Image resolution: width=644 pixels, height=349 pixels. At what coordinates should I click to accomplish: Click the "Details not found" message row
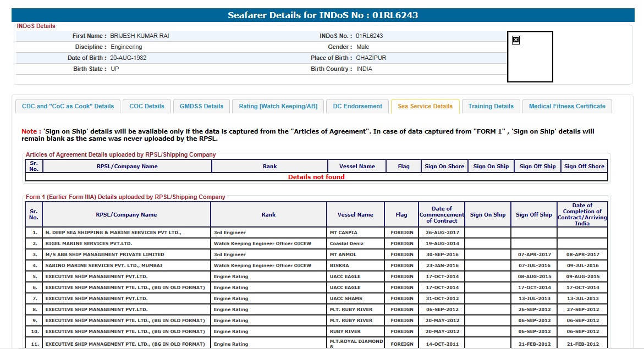pos(316,178)
